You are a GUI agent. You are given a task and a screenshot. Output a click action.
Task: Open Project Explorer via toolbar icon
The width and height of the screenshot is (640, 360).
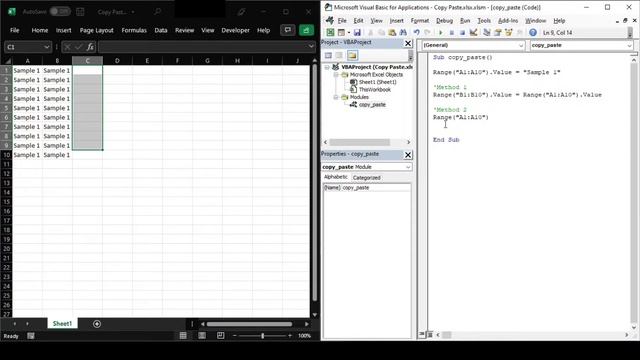tap(487, 32)
